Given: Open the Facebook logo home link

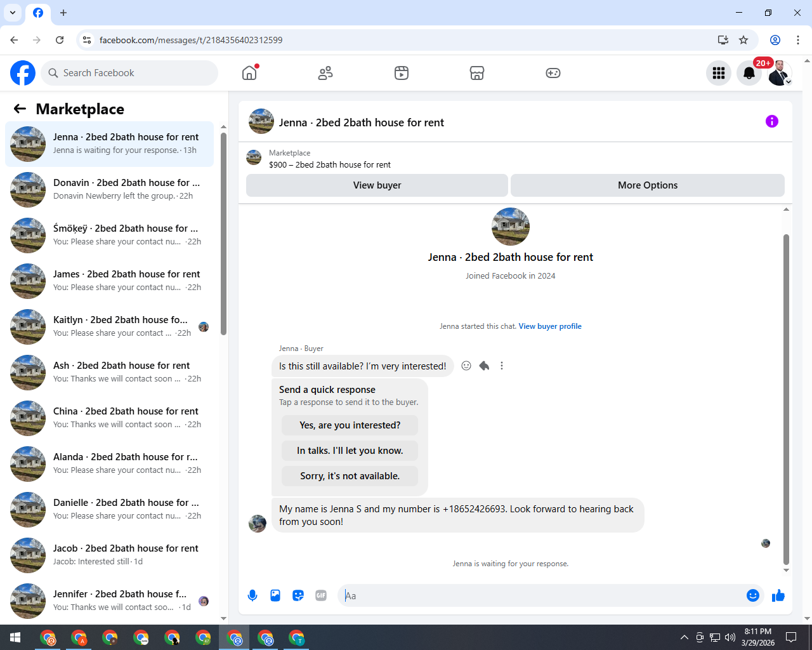Looking at the screenshot, I should click(23, 73).
